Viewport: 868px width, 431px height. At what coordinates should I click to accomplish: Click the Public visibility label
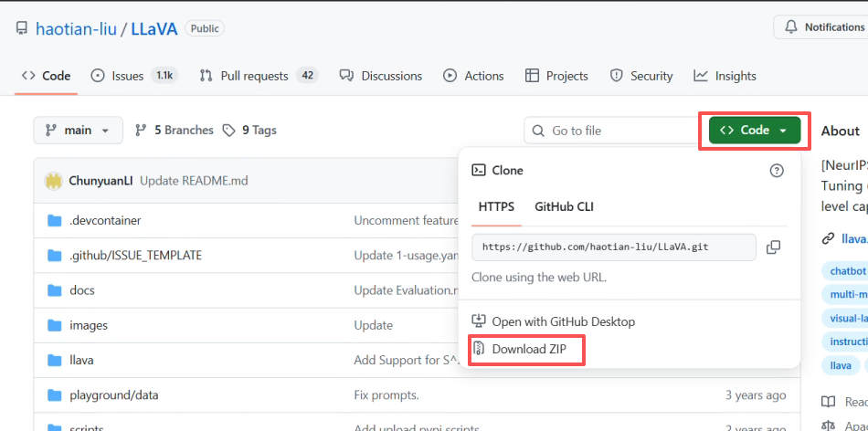205,29
